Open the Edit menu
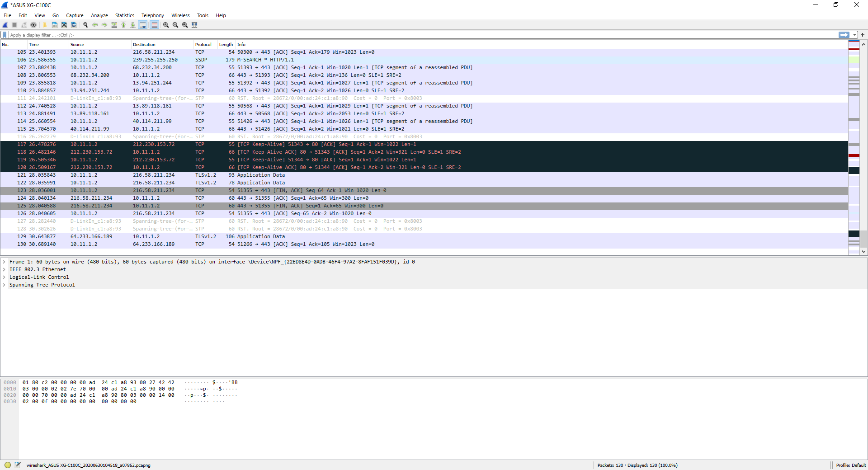The height and width of the screenshot is (470, 868). point(23,15)
